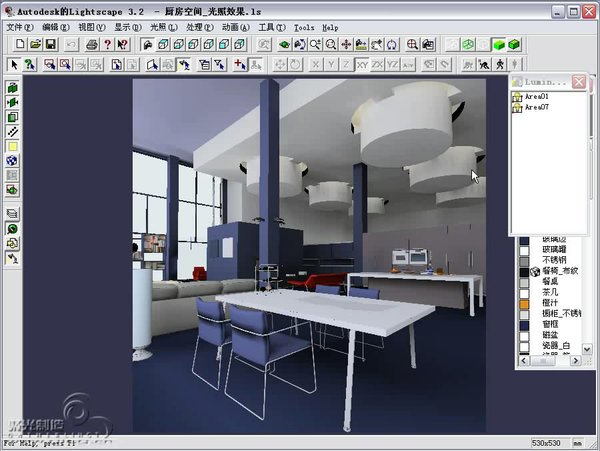The image size is (600, 451).
Task: Click the dashed diagonal line sidebar icon
Action: (x=12, y=132)
